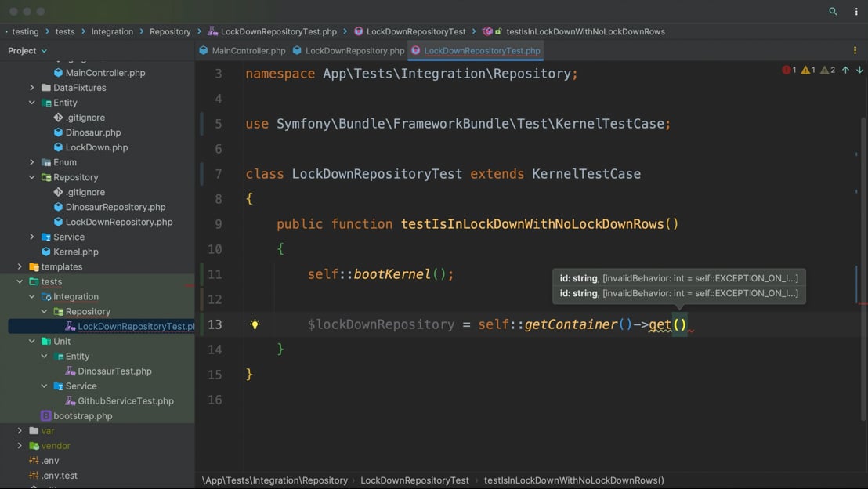Expand the templates folder

coord(20,266)
